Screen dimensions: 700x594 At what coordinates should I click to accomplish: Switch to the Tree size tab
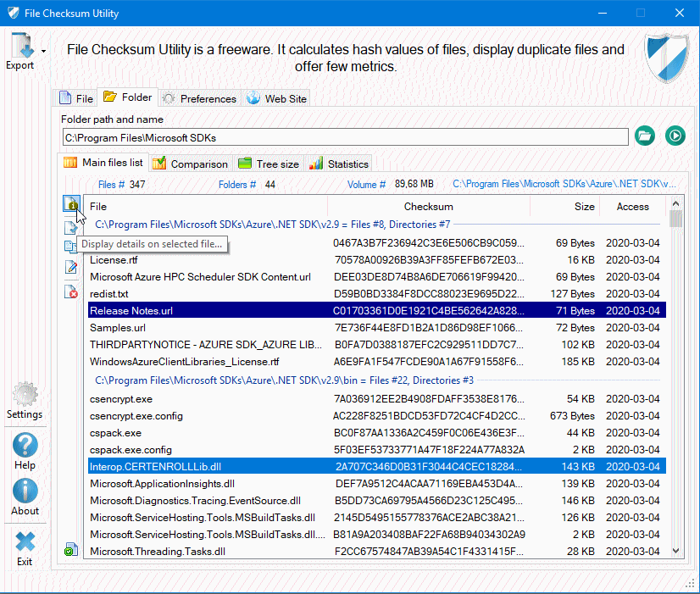point(268,164)
